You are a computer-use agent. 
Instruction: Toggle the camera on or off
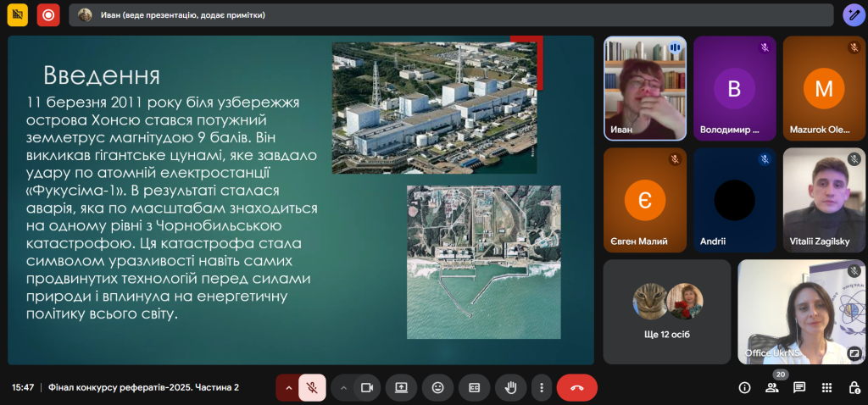tap(367, 387)
